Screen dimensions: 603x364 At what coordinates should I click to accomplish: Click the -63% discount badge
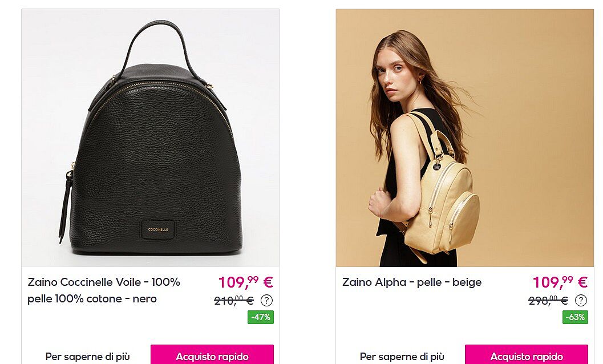pyautogui.click(x=575, y=317)
